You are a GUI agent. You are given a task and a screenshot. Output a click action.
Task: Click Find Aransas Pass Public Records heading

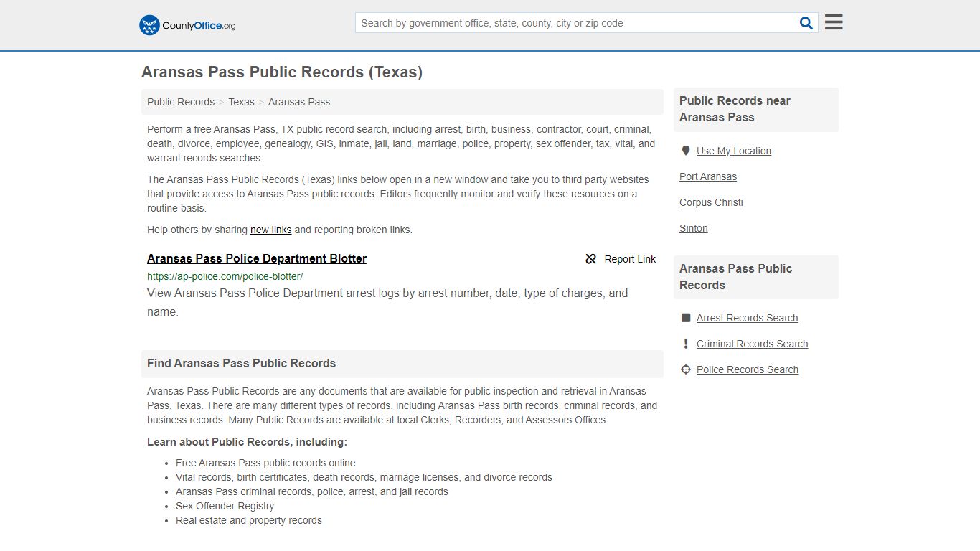pos(241,363)
